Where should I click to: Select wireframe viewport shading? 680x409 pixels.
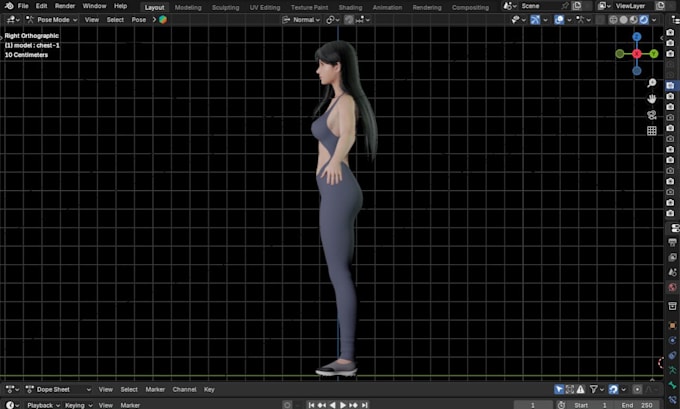point(613,20)
